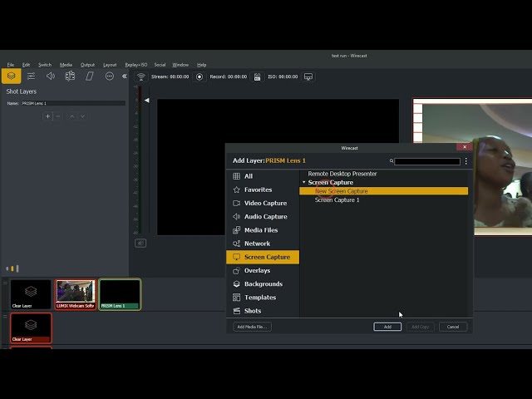The height and width of the screenshot is (399, 532).
Task: Select the Media Files category
Action: click(x=263, y=230)
